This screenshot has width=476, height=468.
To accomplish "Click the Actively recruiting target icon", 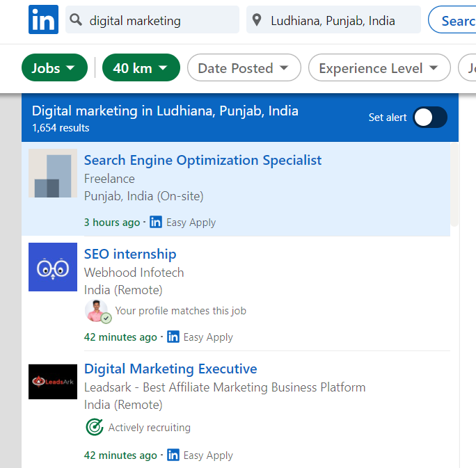I will pyautogui.click(x=94, y=427).
